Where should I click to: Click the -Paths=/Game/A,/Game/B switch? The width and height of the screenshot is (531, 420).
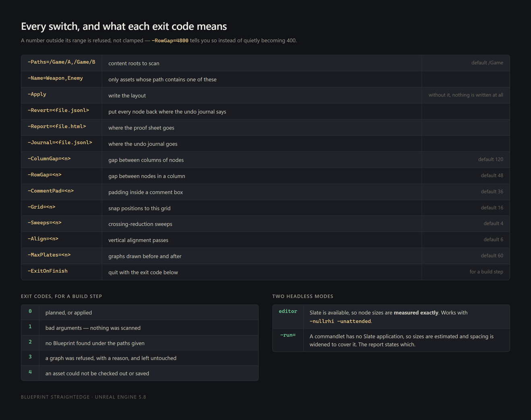point(62,62)
